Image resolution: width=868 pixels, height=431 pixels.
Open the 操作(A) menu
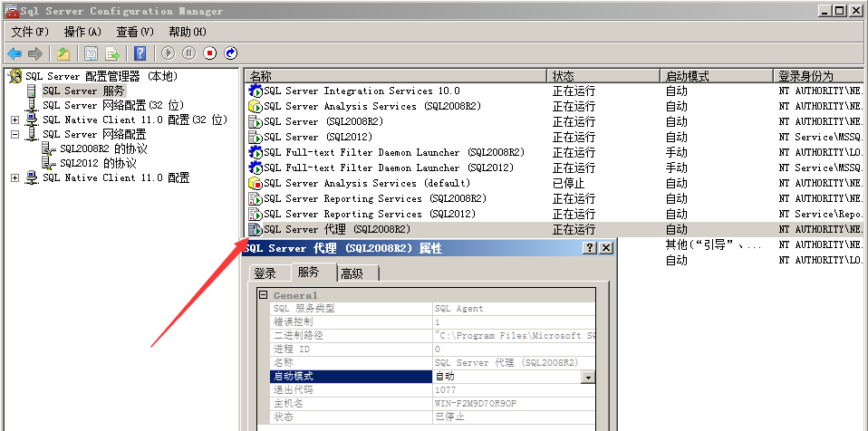[83, 32]
